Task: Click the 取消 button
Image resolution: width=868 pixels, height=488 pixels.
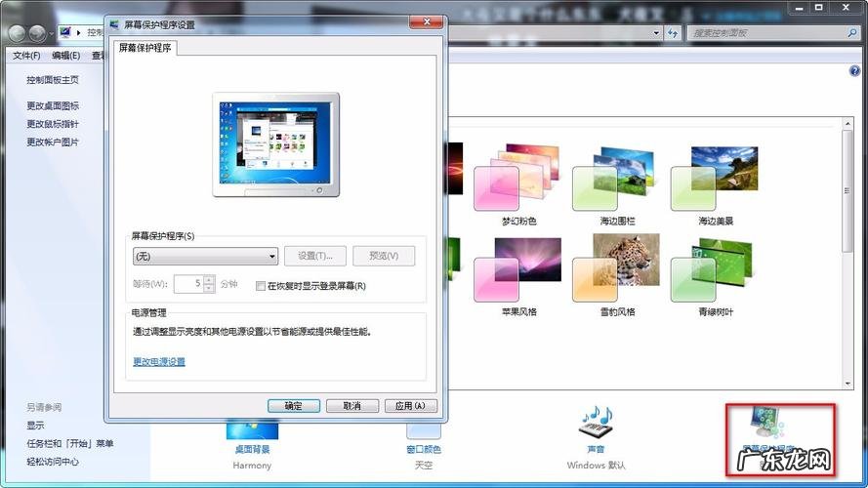Action: click(352, 406)
